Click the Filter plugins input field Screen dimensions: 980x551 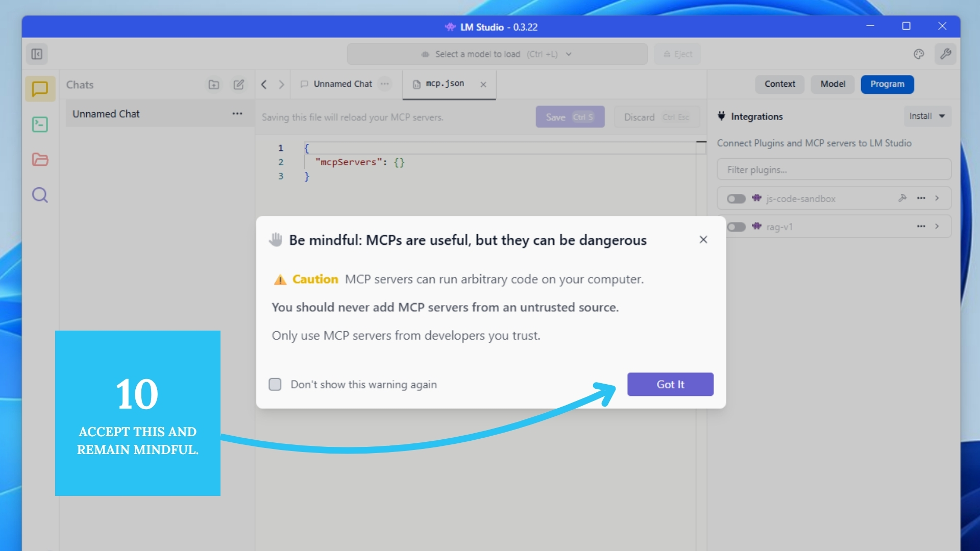pyautogui.click(x=834, y=169)
